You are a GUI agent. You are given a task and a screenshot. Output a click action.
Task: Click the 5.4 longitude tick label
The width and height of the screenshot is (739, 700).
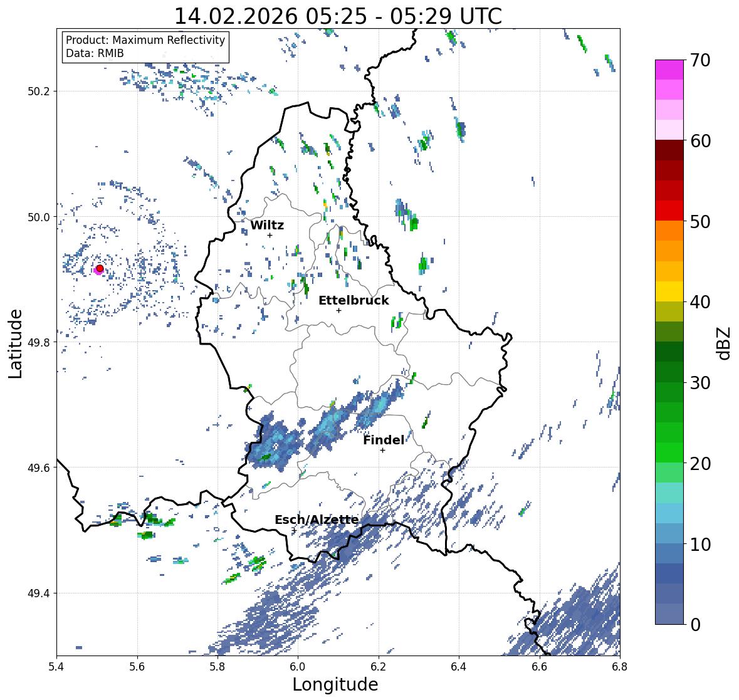point(56,667)
